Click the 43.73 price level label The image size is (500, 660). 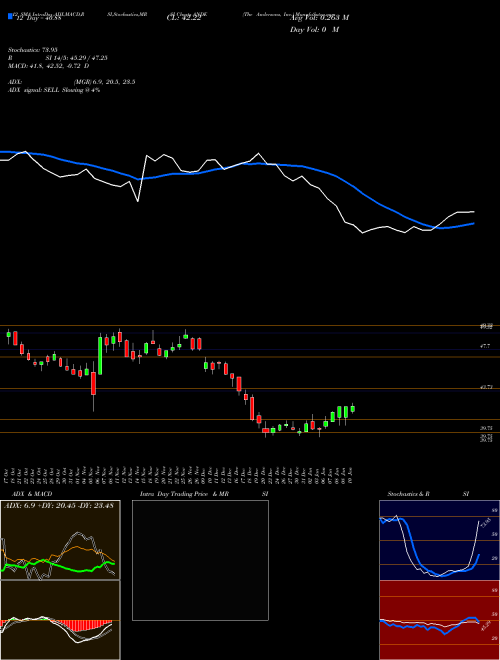tap(487, 387)
